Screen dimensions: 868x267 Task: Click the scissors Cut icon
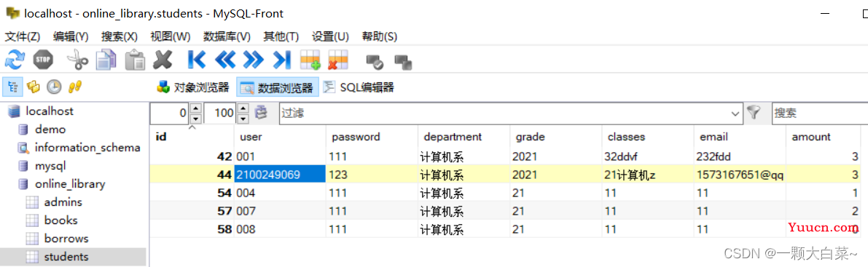(77, 59)
